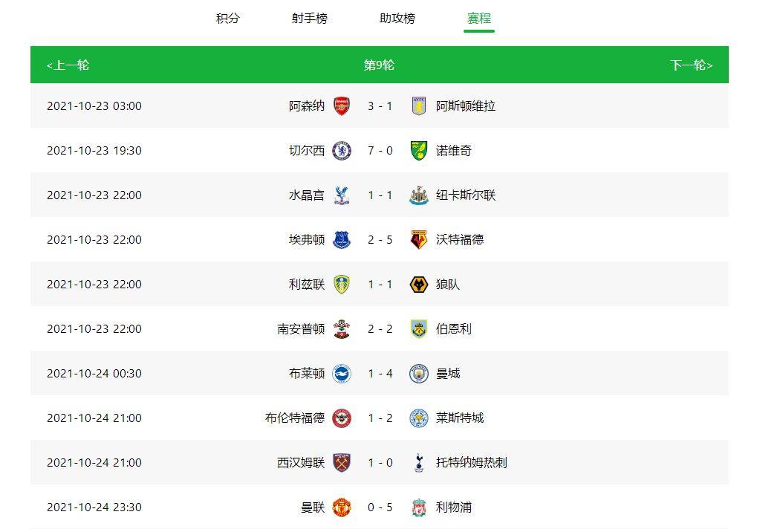Viewport: 757px width, 532px height.
Task: Click the Wolves team logo
Action: coord(418,285)
